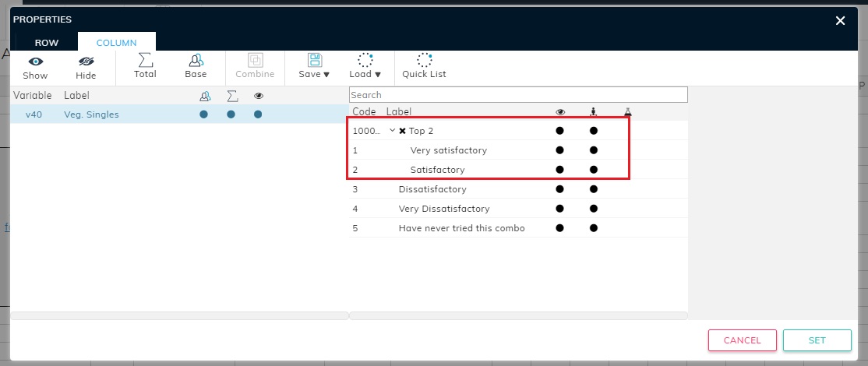Click the flask header icon in code list
The width and height of the screenshot is (868, 366).
tap(627, 112)
